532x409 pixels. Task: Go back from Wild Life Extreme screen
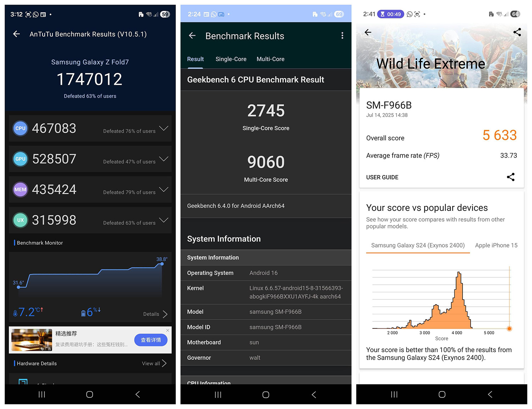pyautogui.click(x=368, y=32)
